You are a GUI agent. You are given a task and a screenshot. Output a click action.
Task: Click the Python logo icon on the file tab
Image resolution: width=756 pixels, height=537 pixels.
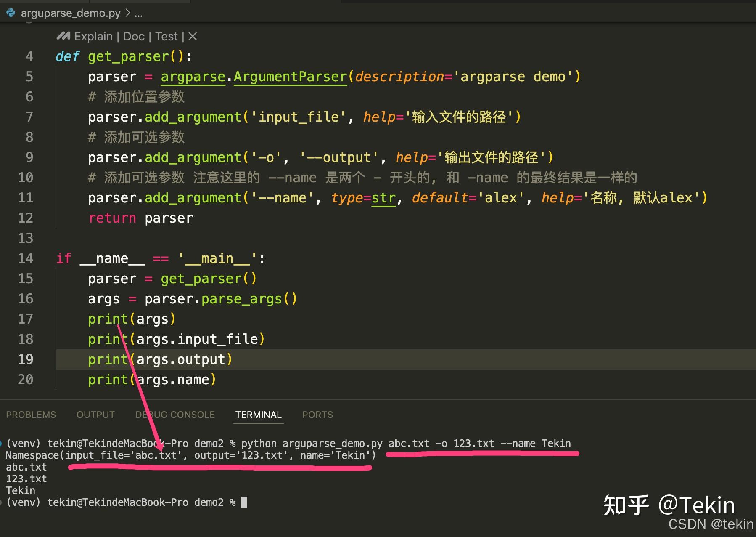click(x=10, y=13)
